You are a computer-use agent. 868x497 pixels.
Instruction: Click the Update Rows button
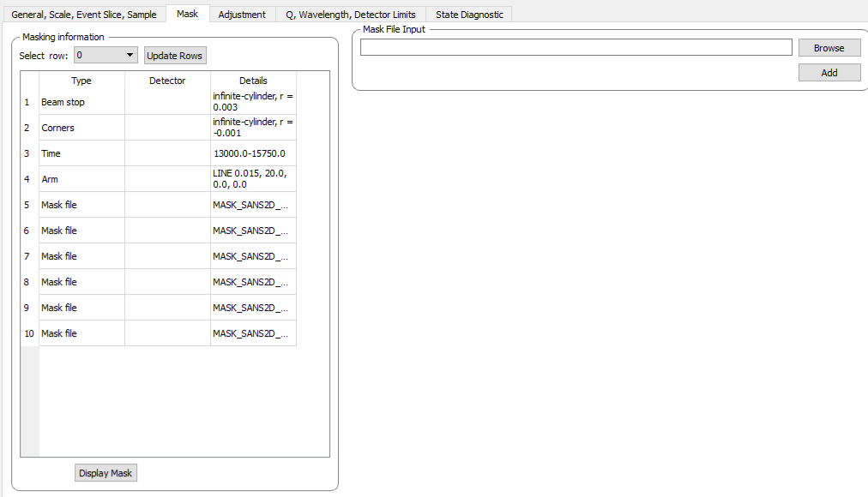tap(175, 56)
